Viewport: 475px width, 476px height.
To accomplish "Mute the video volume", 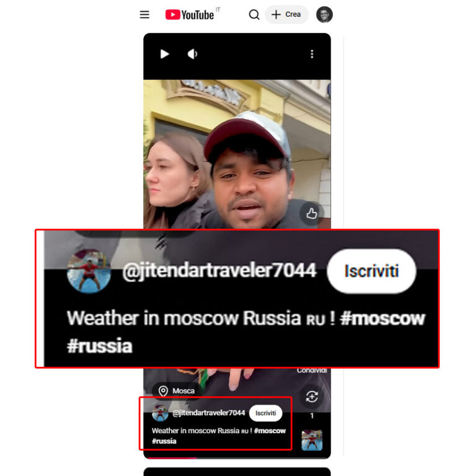I will 192,54.
